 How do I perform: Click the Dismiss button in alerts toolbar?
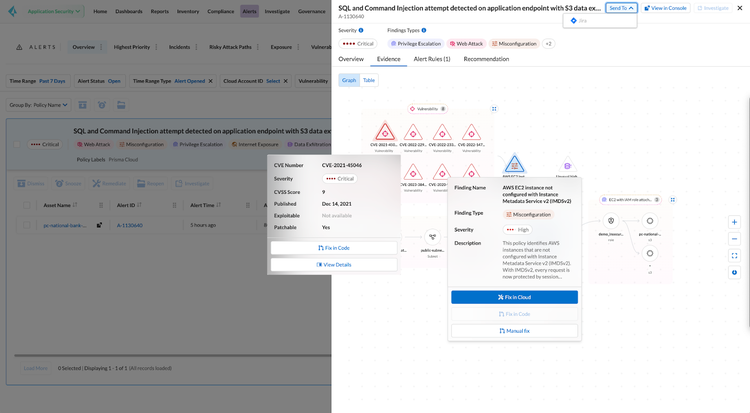(x=31, y=183)
